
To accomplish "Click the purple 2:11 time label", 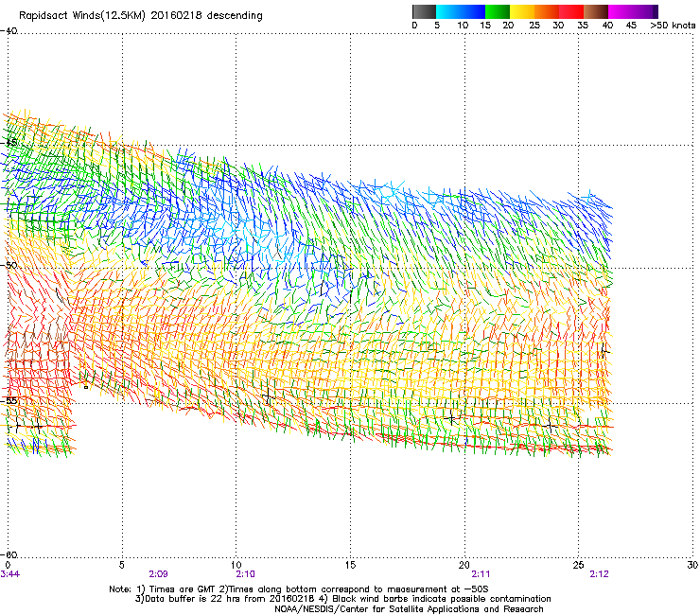I will [481, 574].
